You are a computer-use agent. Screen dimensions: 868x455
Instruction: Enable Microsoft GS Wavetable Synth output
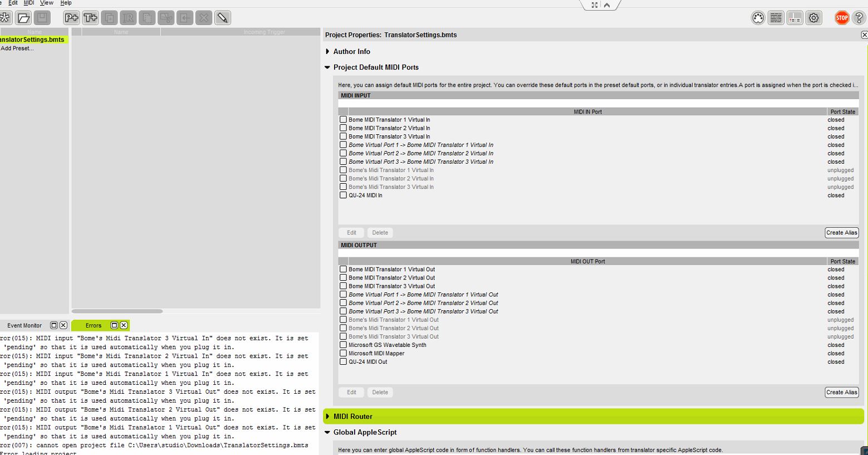point(343,345)
